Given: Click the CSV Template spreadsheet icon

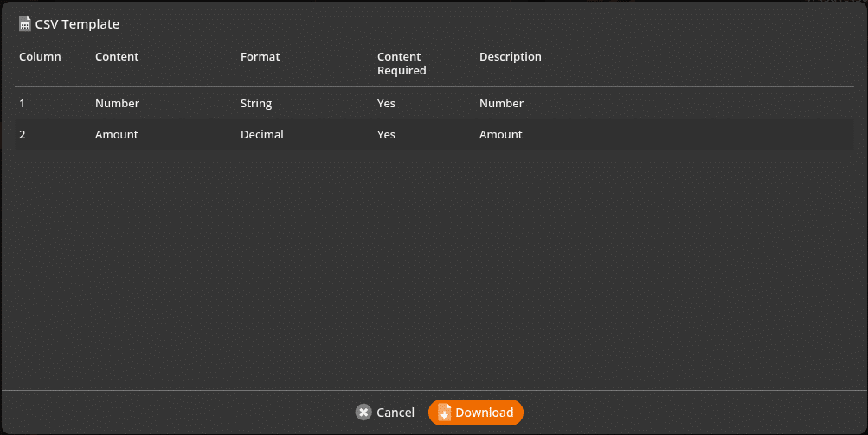Looking at the screenshot, I should tap(24, 24).
